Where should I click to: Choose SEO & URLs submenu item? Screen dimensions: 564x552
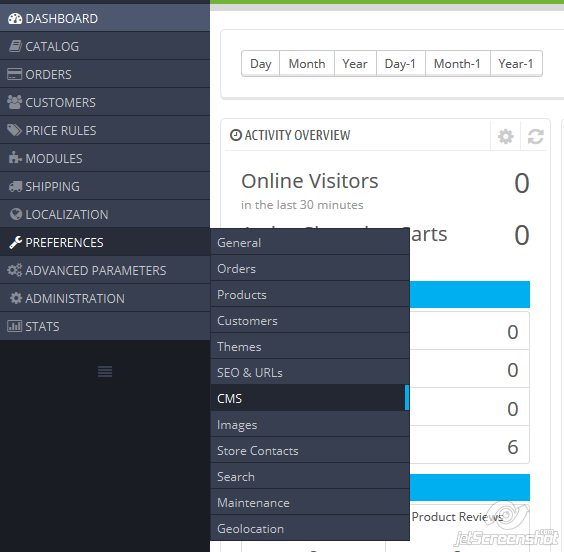(310, 373)
